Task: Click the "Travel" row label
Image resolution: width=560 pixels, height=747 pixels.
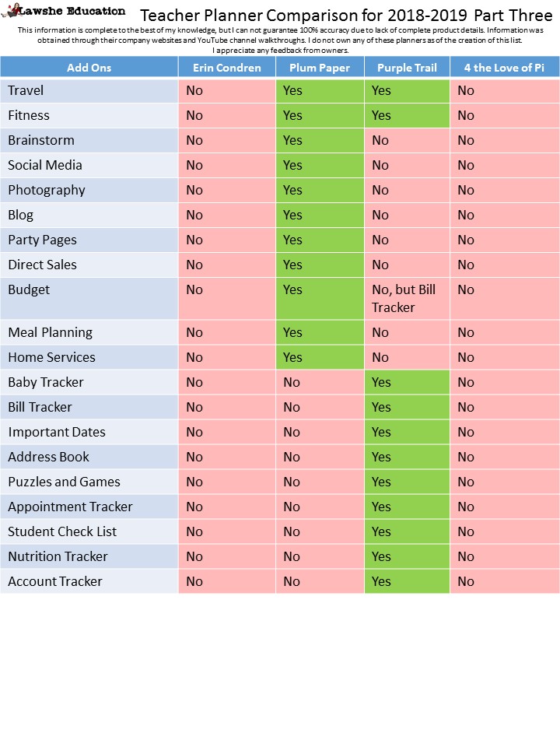Action: pos(26,90)
